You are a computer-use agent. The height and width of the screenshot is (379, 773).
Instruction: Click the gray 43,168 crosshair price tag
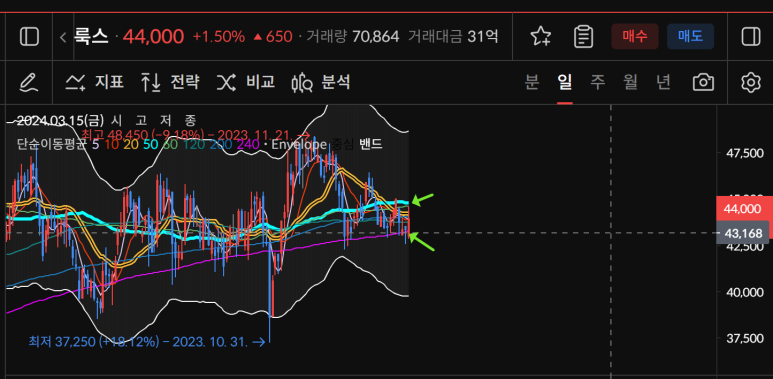click(742, 233)
